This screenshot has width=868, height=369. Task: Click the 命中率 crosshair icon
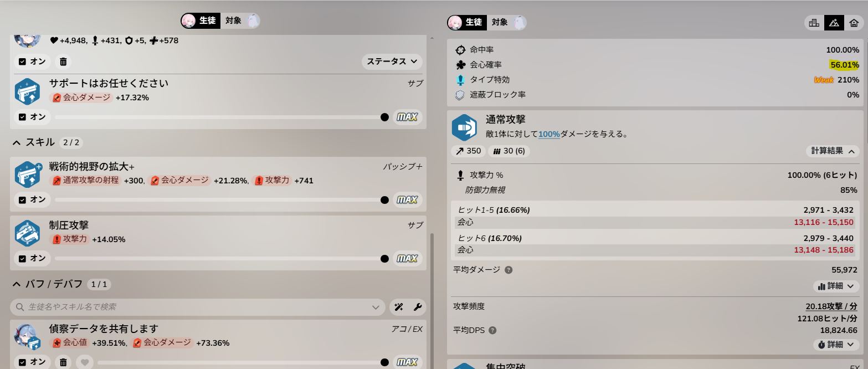(460, 50)
